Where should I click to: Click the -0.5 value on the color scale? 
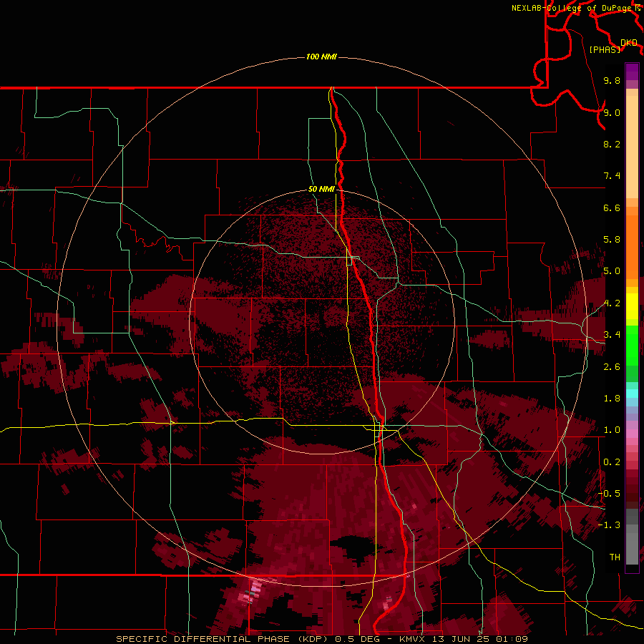pyautogui.click(x=609, y=494)
